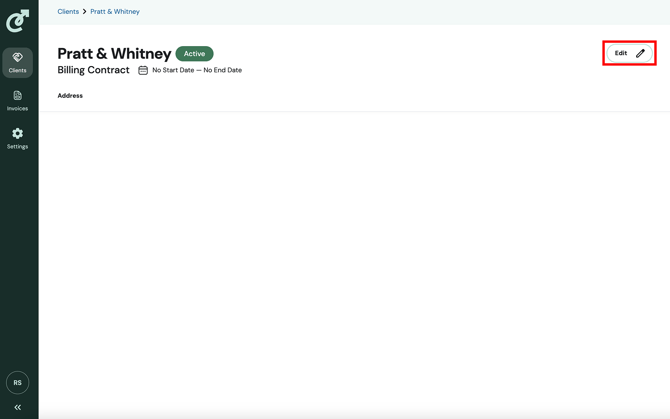Open Settings from the sidebar gear
Image resolution: width=670 pixels, height=419 pixels.
pyautogui.click(x=18, y=139)
